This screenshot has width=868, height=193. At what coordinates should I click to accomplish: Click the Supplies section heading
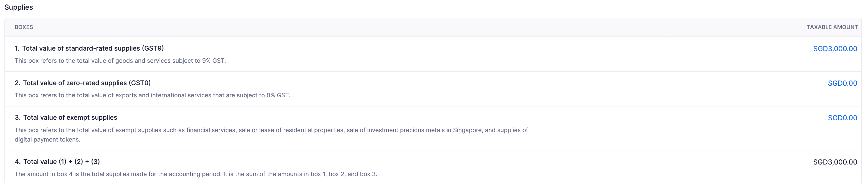[x=19, y=7]
